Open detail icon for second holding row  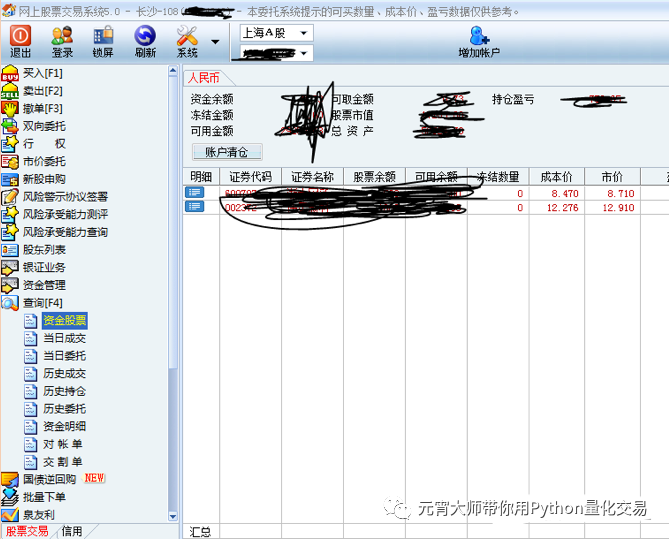coord(195,207)
